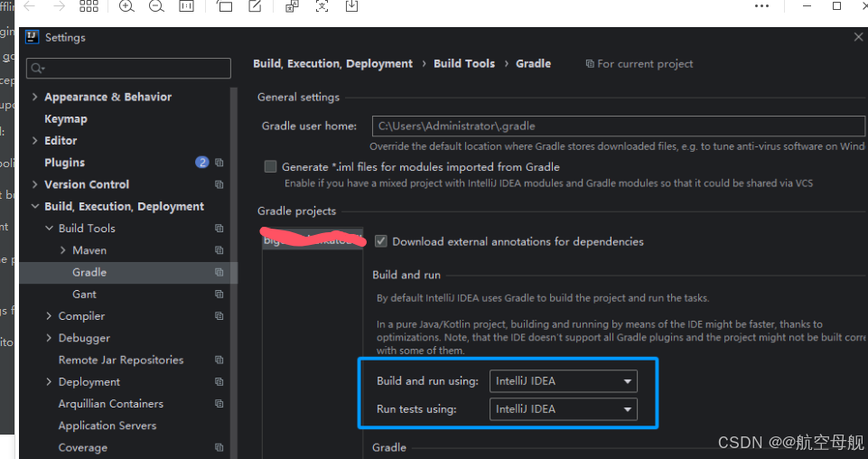
Task: Open the image edit pencil icon
Action: [x=255, y=6]
